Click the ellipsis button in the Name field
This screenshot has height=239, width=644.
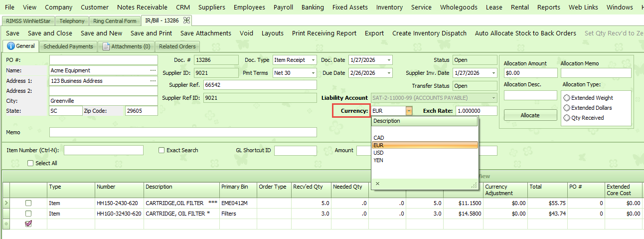153,70
